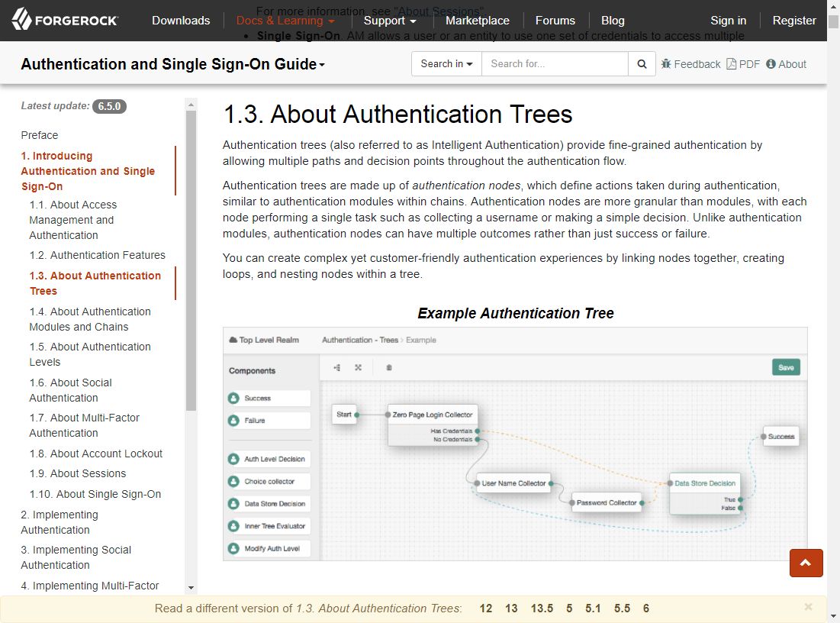
Task: Click the example authentication tree image
Action: pyautogui.click(x=515, y=444)
